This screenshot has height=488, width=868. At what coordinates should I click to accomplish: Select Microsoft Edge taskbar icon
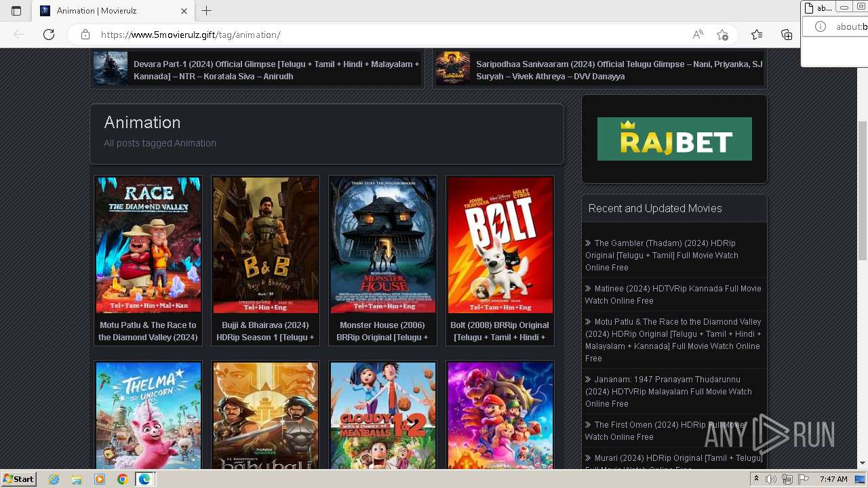point(144,479)
